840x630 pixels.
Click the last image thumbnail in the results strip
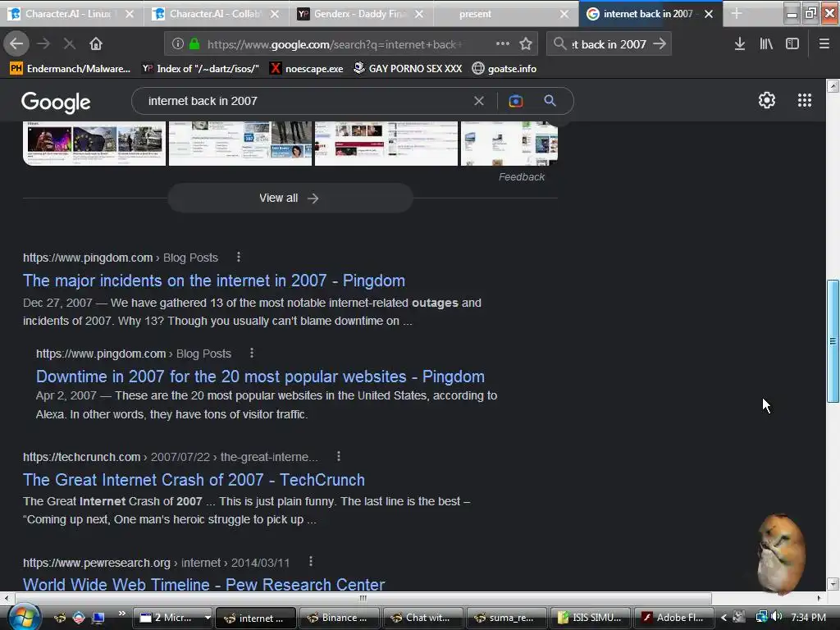509,143
